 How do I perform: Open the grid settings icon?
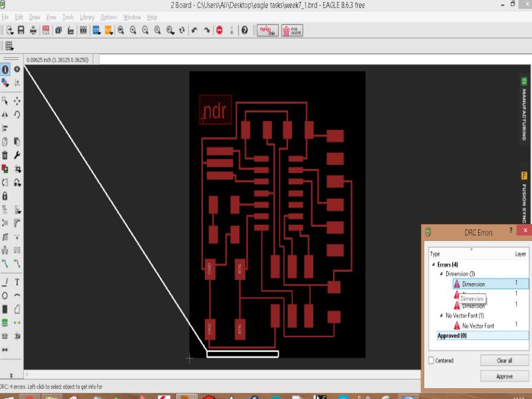[x=9, y=46]
